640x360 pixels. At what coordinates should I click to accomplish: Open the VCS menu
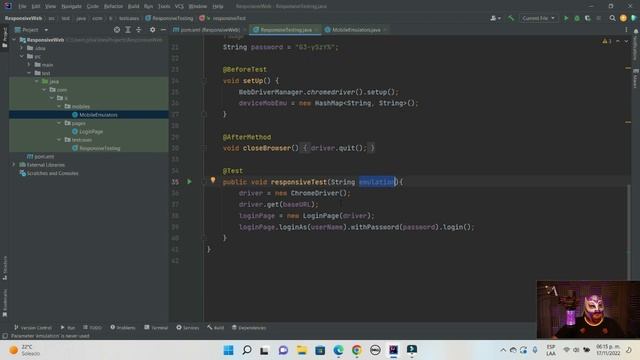(179, 6)
